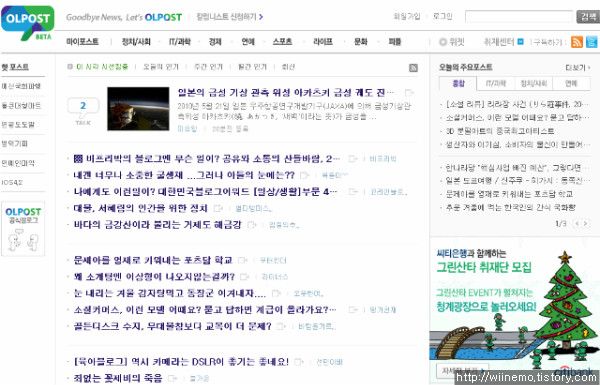The height and width of the screenshot is (385, 600).
Task: Select 핫 포스트 heading in left sidebar
Action: (15, 67)
